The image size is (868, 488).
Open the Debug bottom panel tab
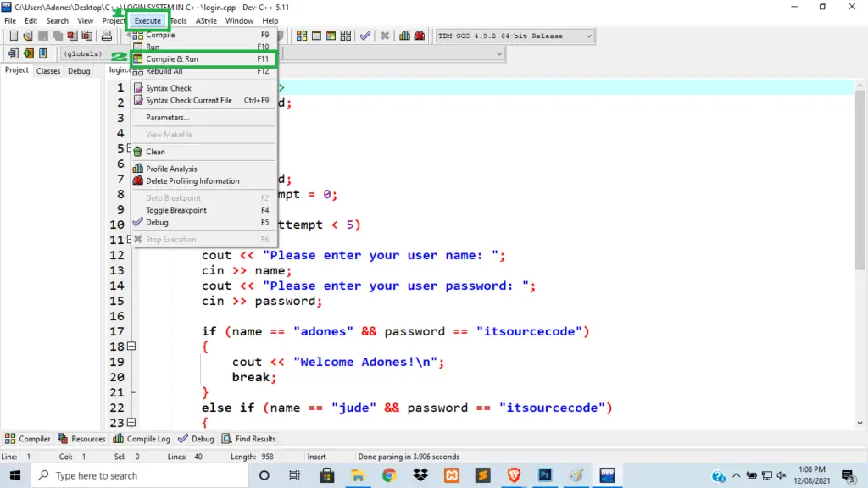pyautogui.click(x=196, y=439)
